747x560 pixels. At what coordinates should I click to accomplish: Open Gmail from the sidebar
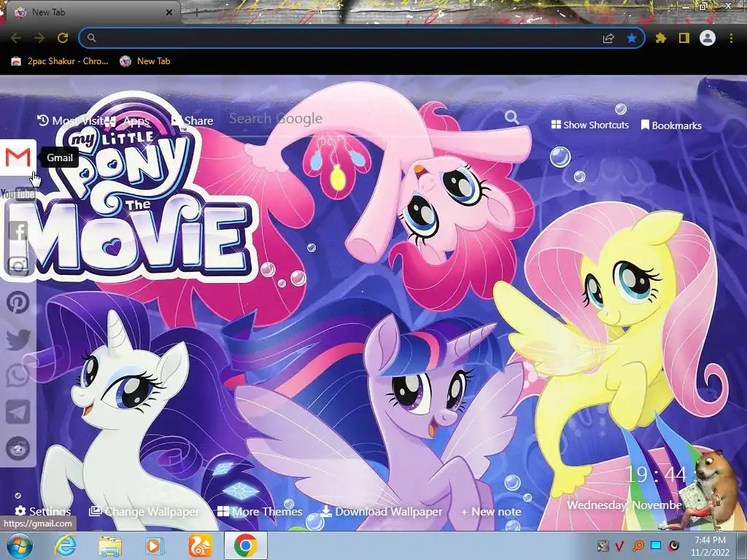pyautogui.click(x=18, y=157)
